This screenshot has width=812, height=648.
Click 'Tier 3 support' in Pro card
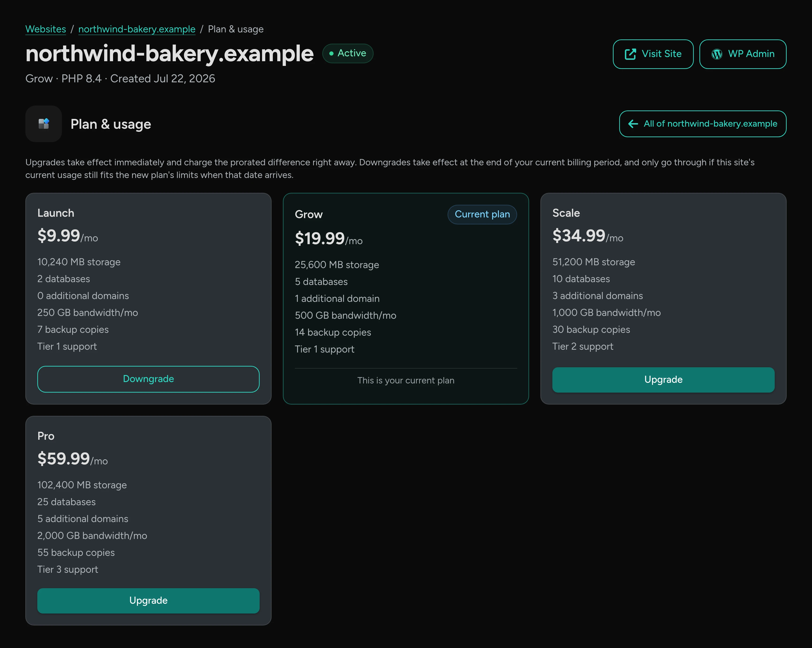point(67,569)
